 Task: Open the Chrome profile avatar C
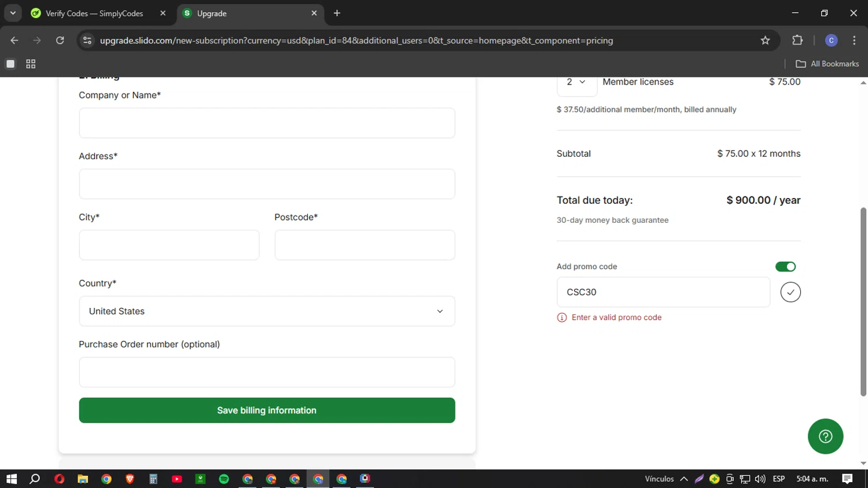pos(831,41)
